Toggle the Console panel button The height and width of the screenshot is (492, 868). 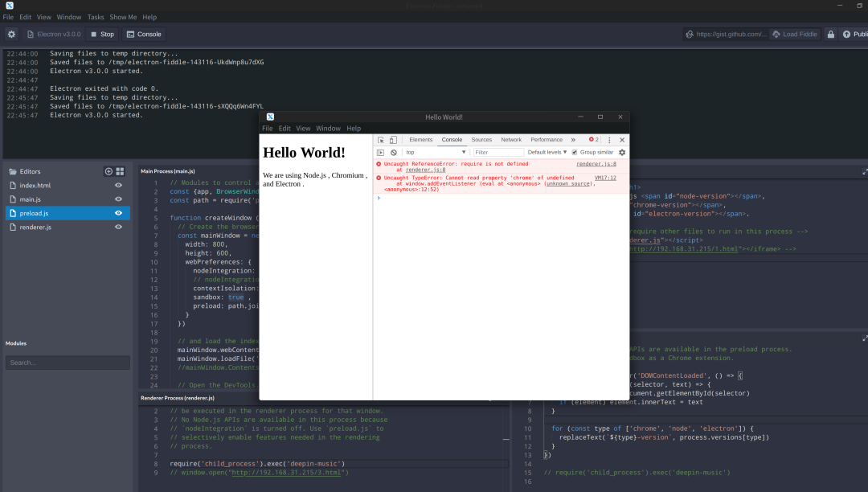pyautogui.click(x=144, y=35)
